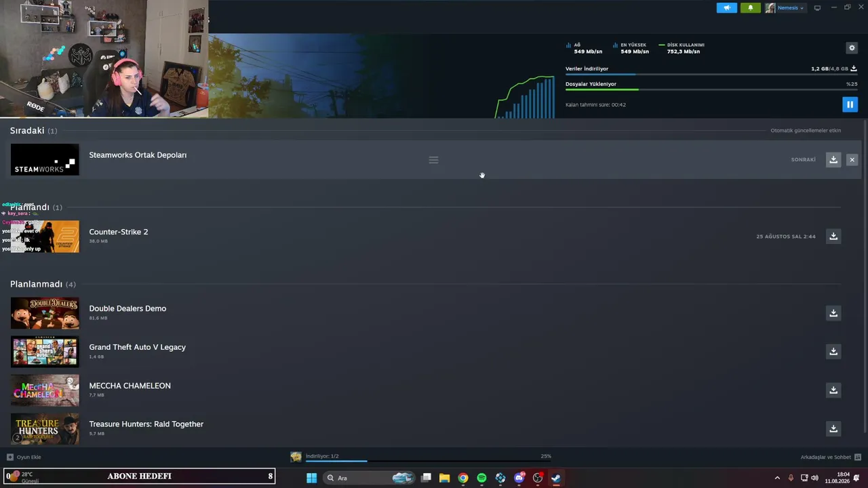Open Google Chrome from the taskbar

463,478
